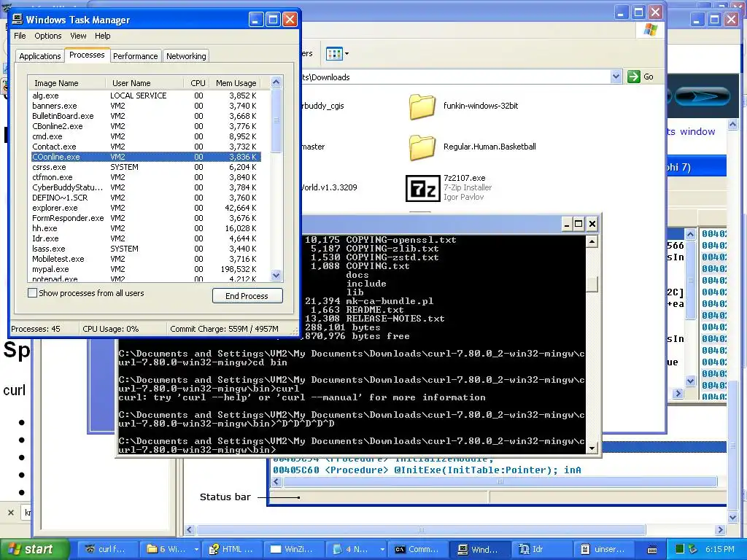Select the FormResponder.exe process
Viewport: 747px width, 560px height.
(x=146, y=218)
